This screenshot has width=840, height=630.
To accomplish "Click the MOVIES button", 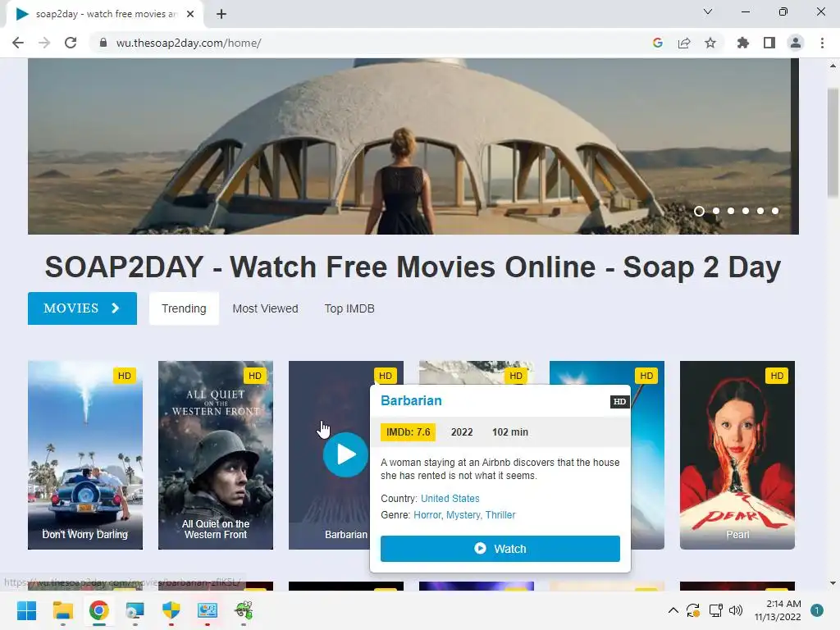I will [x=83, y=308].
